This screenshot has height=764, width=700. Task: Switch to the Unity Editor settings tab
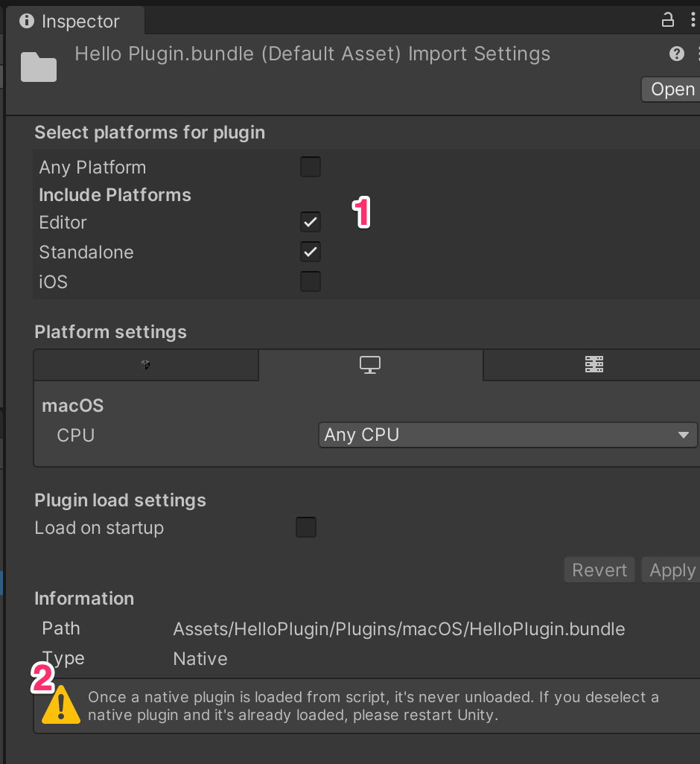(x=146, y=364)
